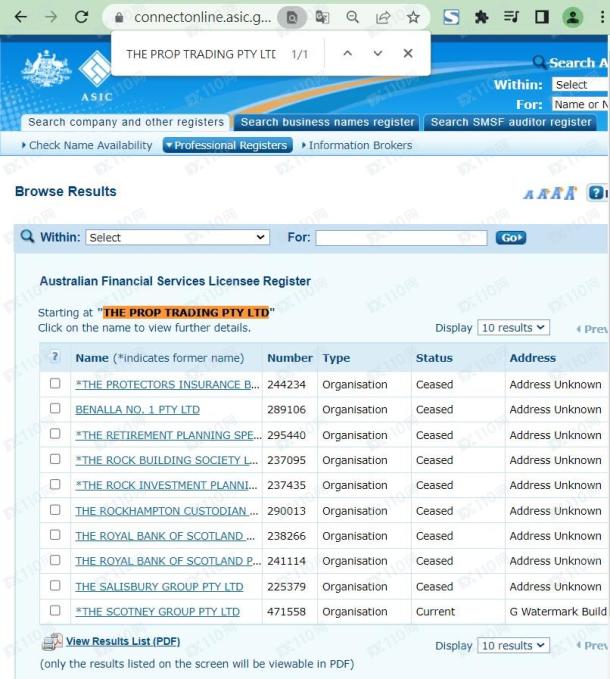The height and width of the screenshot is (679, 610).
Task: Open the top Display 10 results dropdown
Action: (x=513, y=328)
